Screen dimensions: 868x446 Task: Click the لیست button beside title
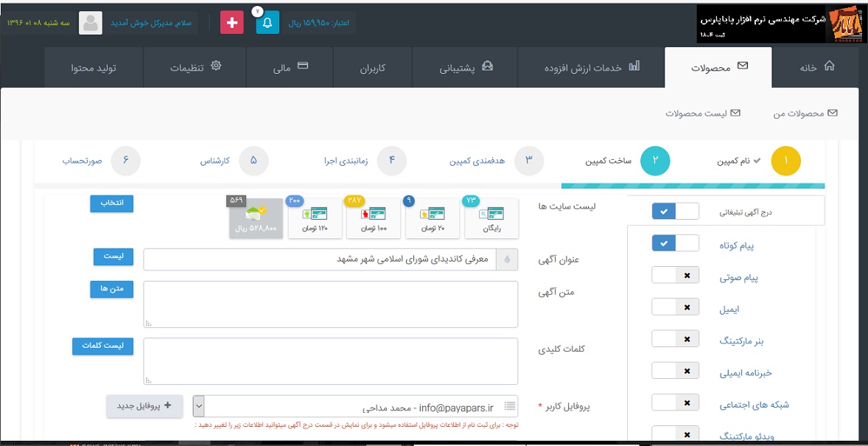pos(113,257)
